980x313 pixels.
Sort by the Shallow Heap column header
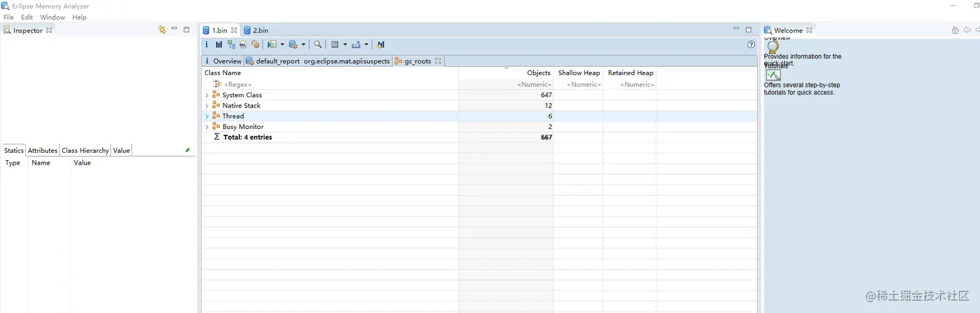tap(578, 73)
